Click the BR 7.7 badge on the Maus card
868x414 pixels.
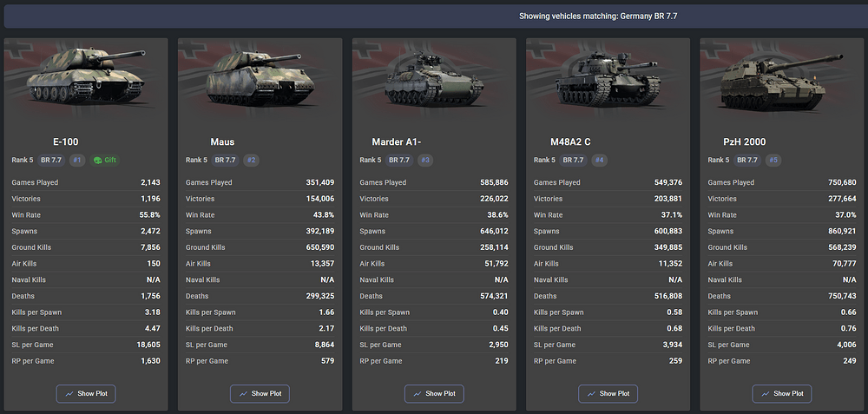[226, 160]
